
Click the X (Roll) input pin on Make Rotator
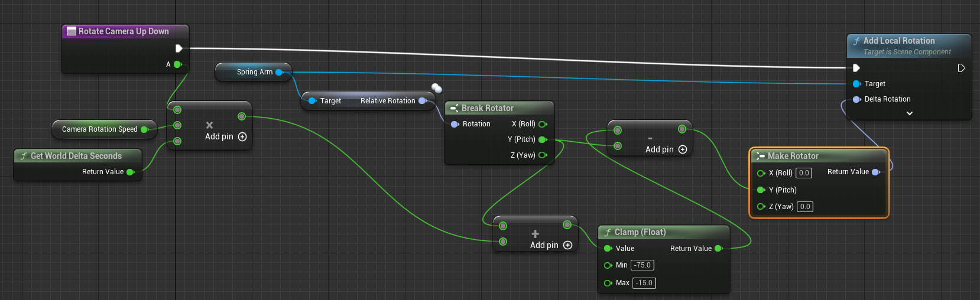tap(761, 173)
